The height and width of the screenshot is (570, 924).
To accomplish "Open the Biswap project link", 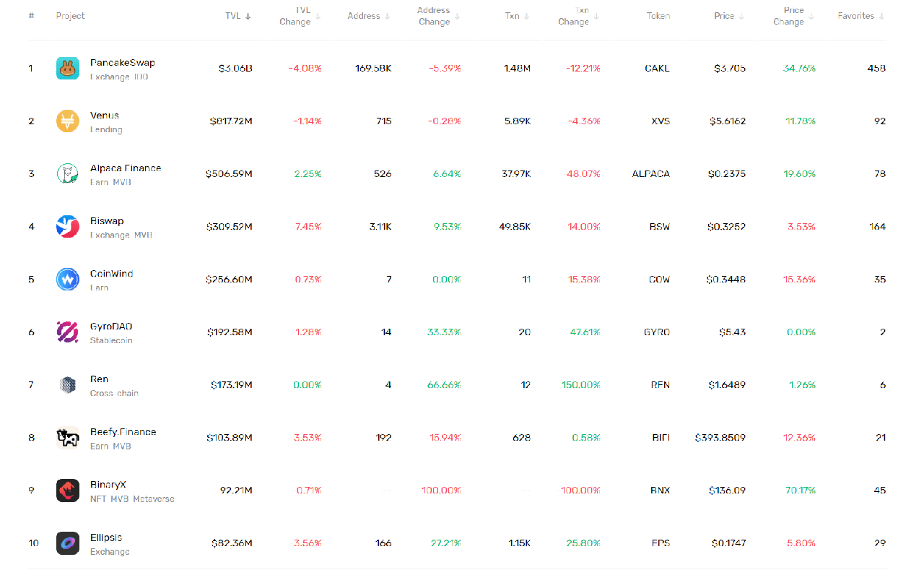I will 107,221.
